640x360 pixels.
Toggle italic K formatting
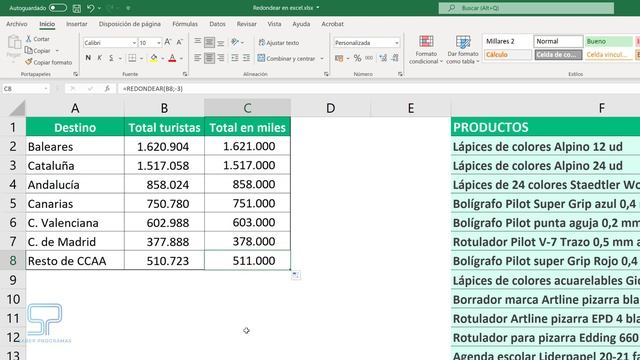click(x=99, y=58)
